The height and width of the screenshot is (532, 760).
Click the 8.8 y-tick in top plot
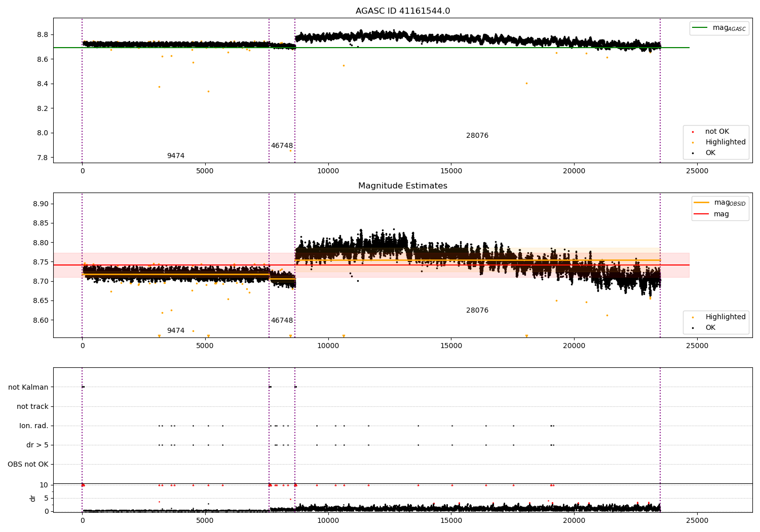(x=43, y=35)
